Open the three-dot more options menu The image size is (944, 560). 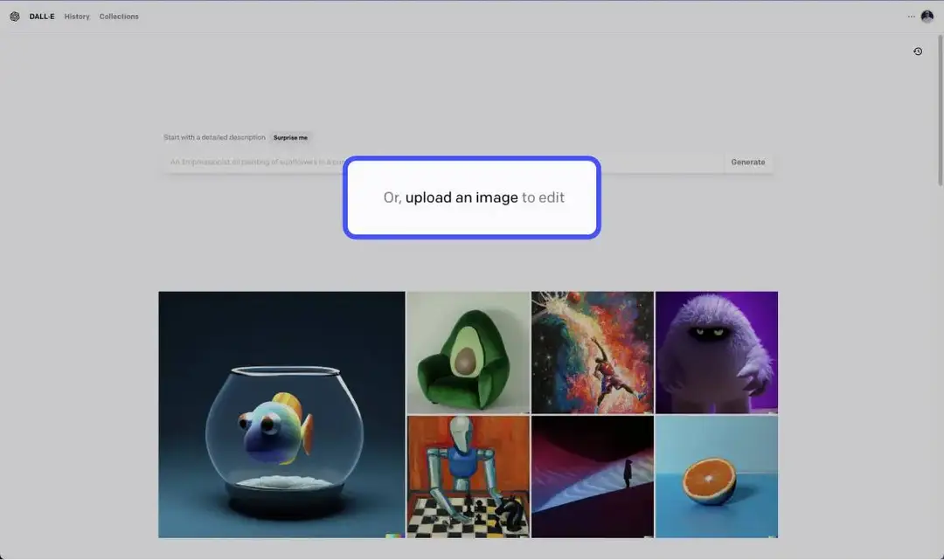(x=911, y=17)
